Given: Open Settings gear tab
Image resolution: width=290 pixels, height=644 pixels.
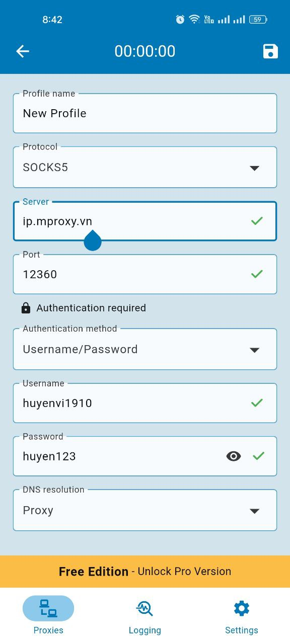Looking at the screenshot, I should coord(242,615).
